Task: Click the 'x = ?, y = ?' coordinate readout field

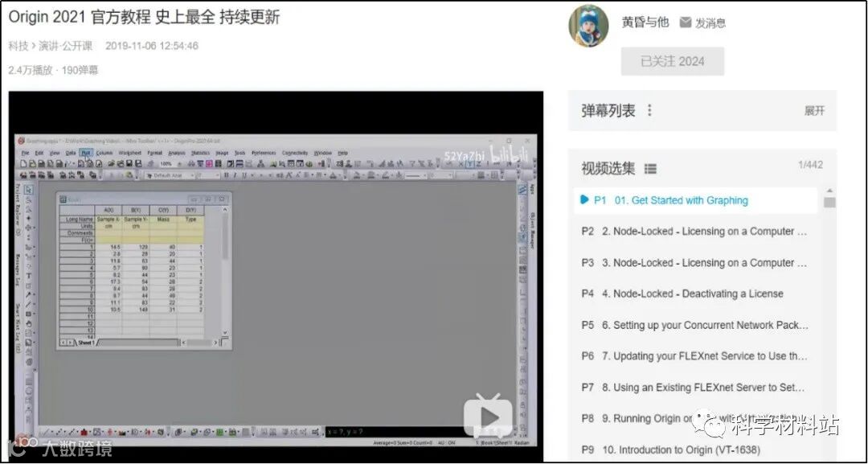Action: pyautogui.click(x=394, y=432)
